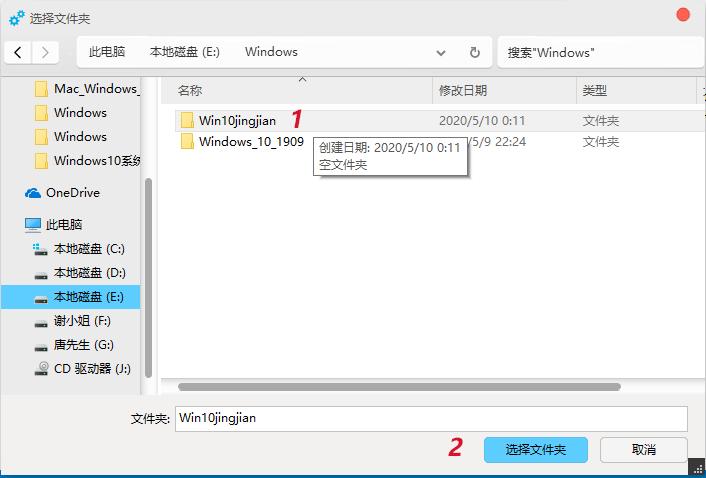Open 谢小姐 (F:) drive

click(x=82, y=321)
